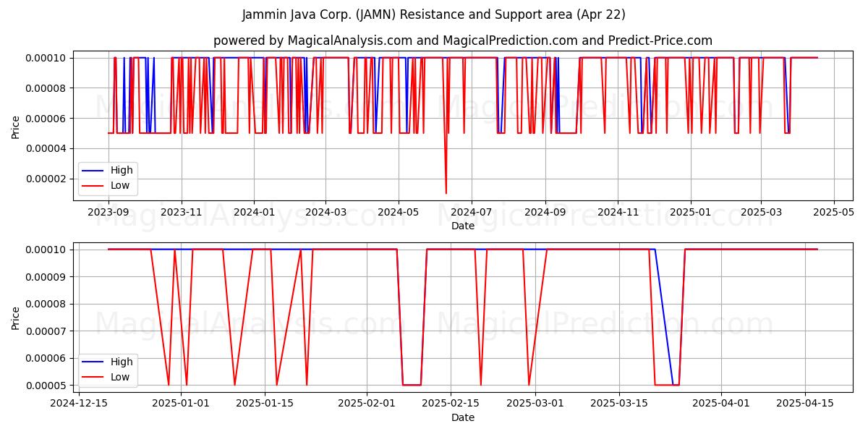Click the "2024-01" tick label
868x434 pixels.
[254, 212]
